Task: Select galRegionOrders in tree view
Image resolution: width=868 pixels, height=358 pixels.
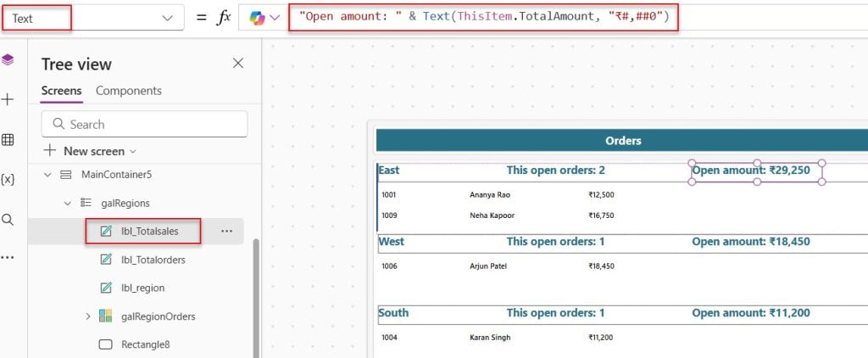Action: point(158,316)
